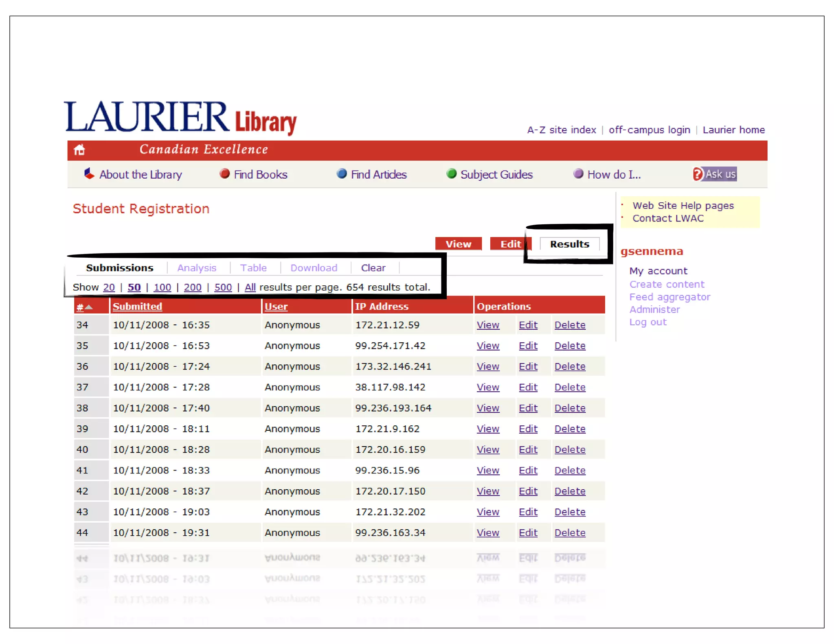Open the Download sub-tab
This screenshot has height=644, width=834.
[x=314, y=268]
